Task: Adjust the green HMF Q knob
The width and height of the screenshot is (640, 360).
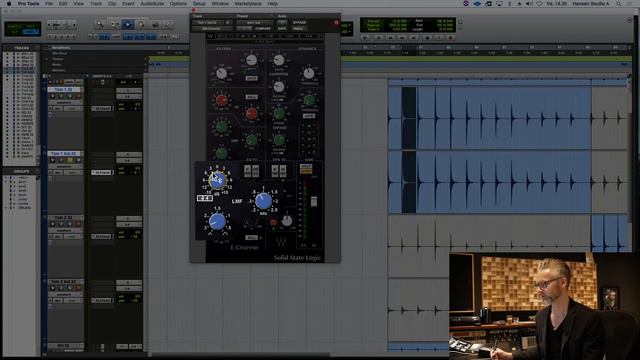Action: point(222,153)
